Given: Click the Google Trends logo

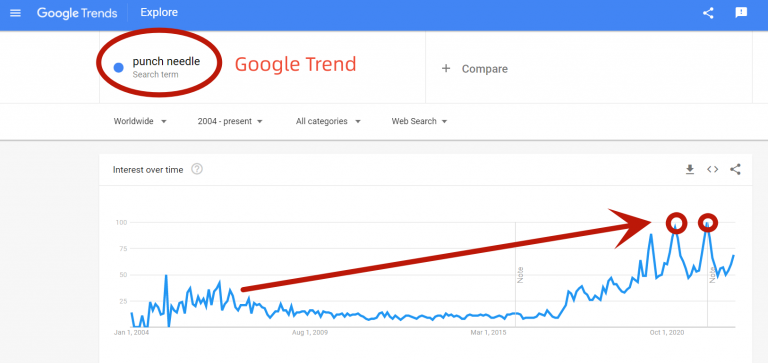Looking at the screenshot, I should point(77,13).
